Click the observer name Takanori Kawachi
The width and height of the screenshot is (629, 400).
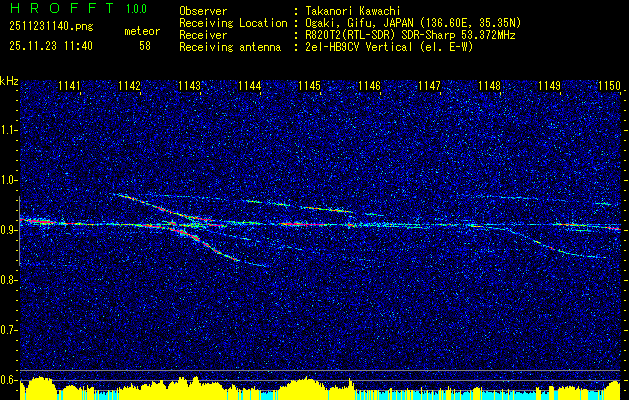pyautogui.click(x=353, y=11)
